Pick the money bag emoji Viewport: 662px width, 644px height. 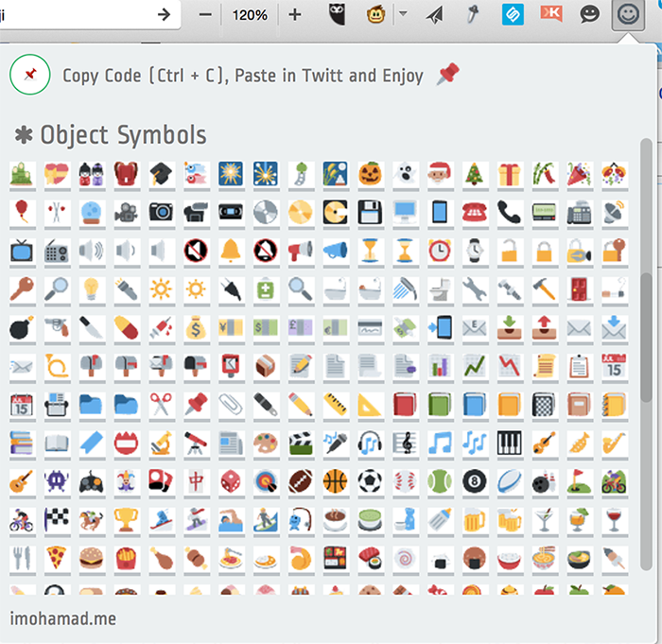pyautogui.click(x=195, y=328)
